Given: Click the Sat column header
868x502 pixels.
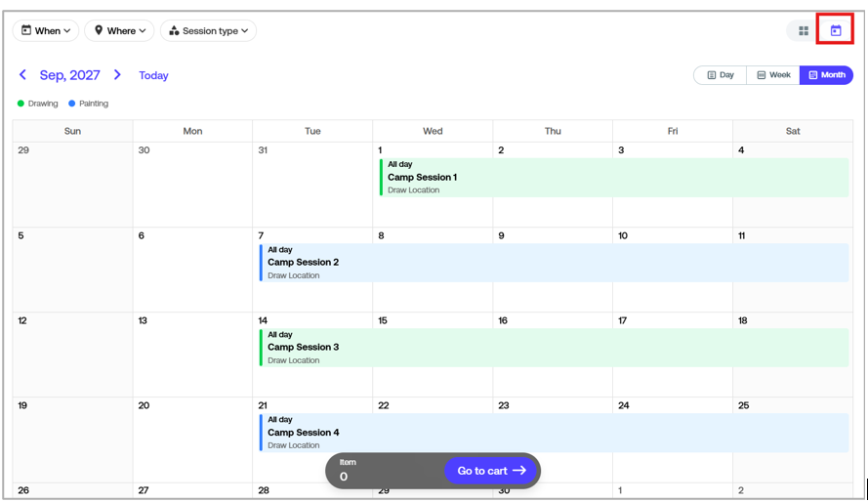Looking at the screenshot, I should point(793,131).
